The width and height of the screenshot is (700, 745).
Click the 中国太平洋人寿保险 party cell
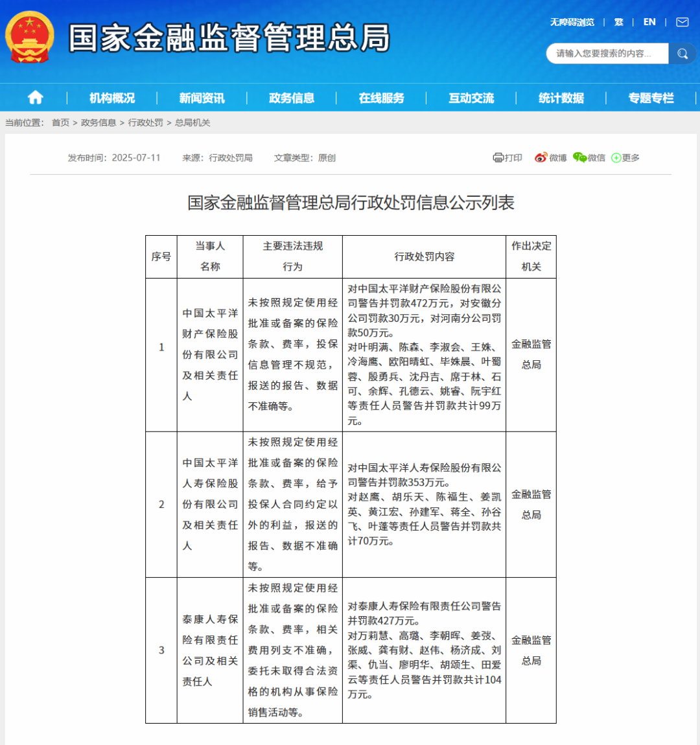click(210, 505)
